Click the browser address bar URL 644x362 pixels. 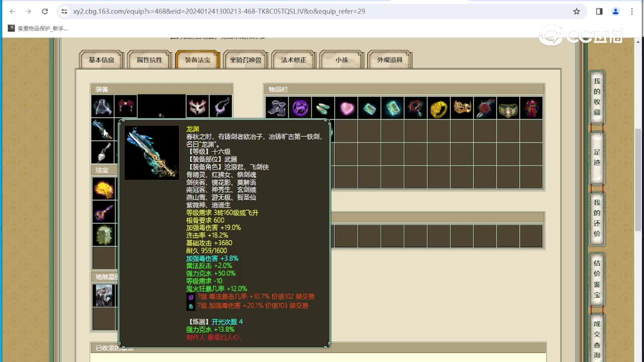coord(219,11)
